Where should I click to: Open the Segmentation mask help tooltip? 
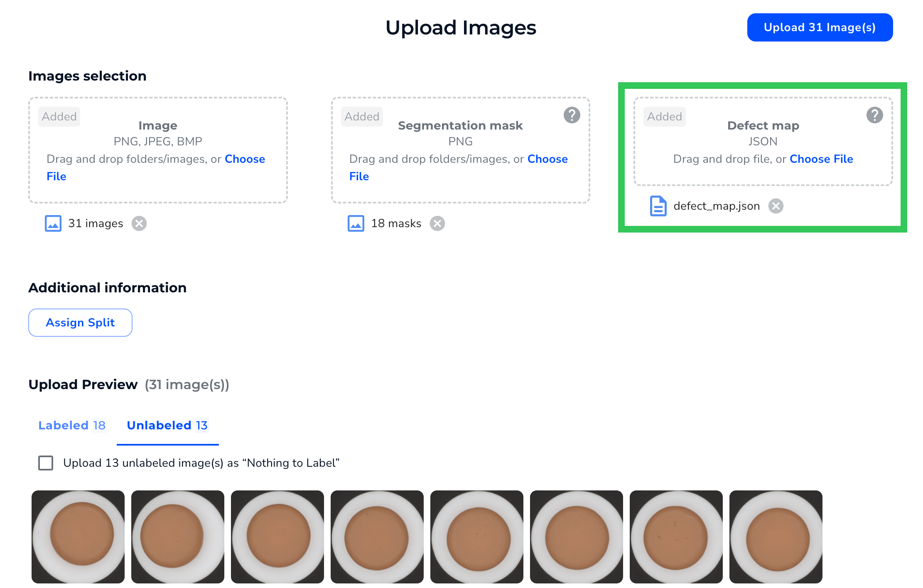pos(572,115)
